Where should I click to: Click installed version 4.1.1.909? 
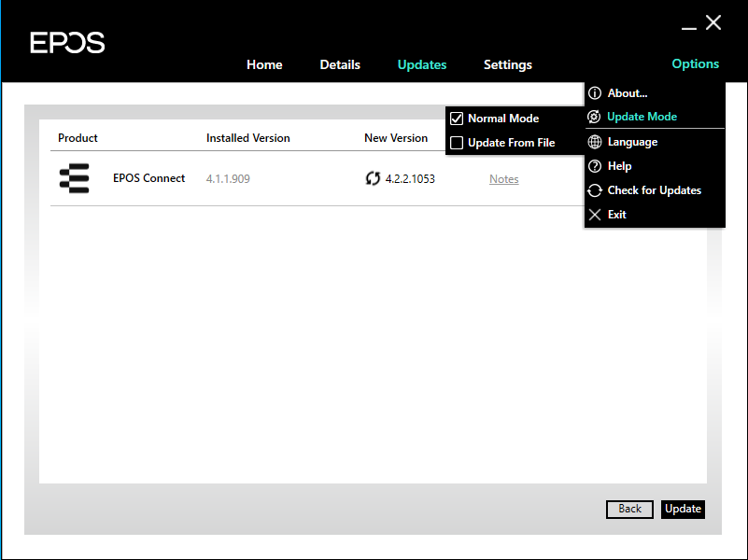click(228, 178)
